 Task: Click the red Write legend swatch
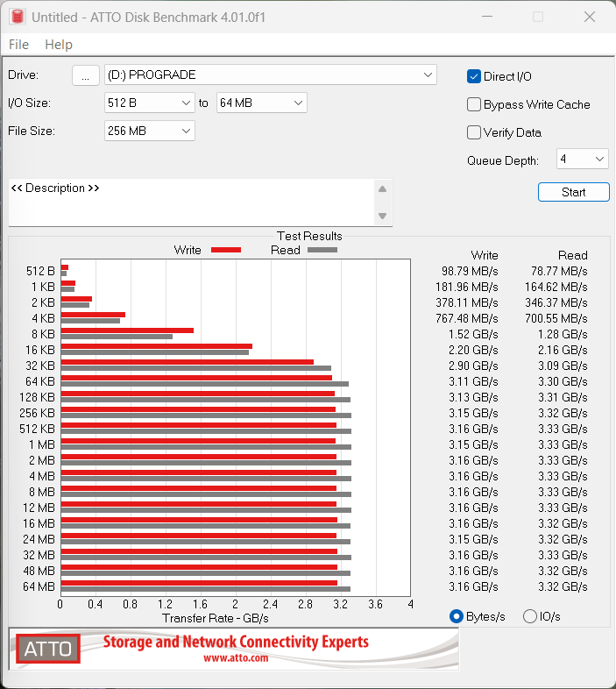[225, 250]
